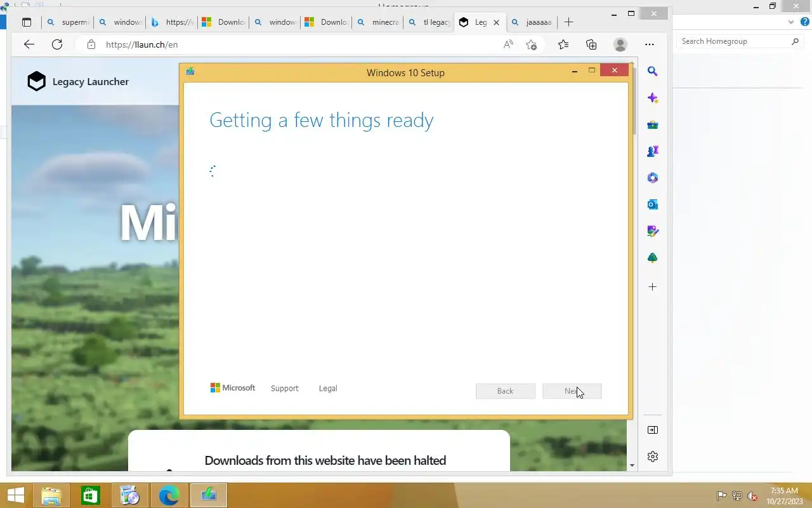Toggle the sidebar auto-hide icon
The image size is (812, 508).
pos(652,430)
